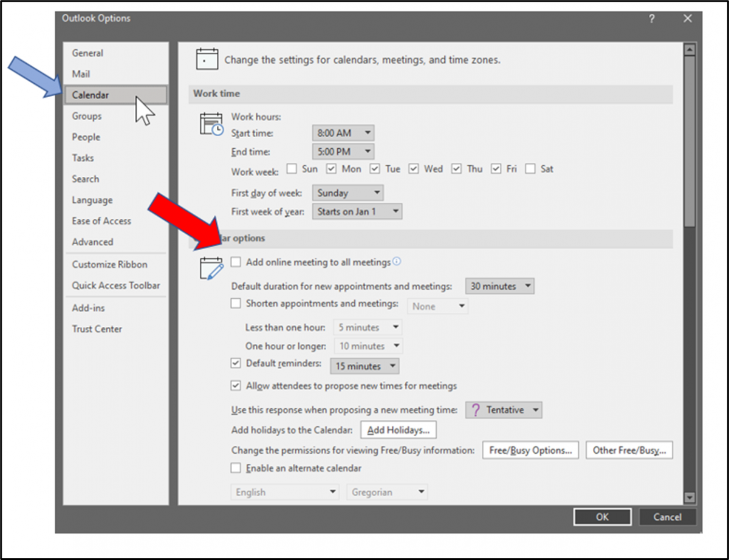Image resolution: width=729 pixels, height=560 pixels.
Task: Uncheck the Fri work week box
Action: tap(496, 169)
